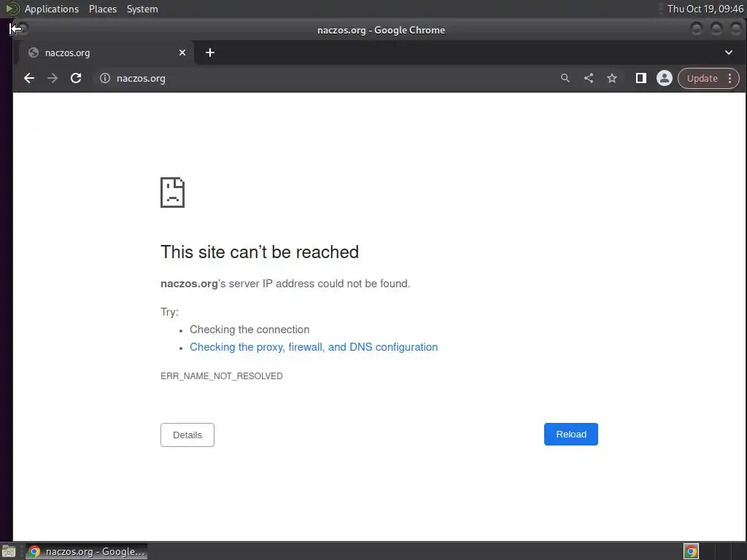
Task: Click the Chrome icon in bottom-right tray
Action: coord(692,551)
